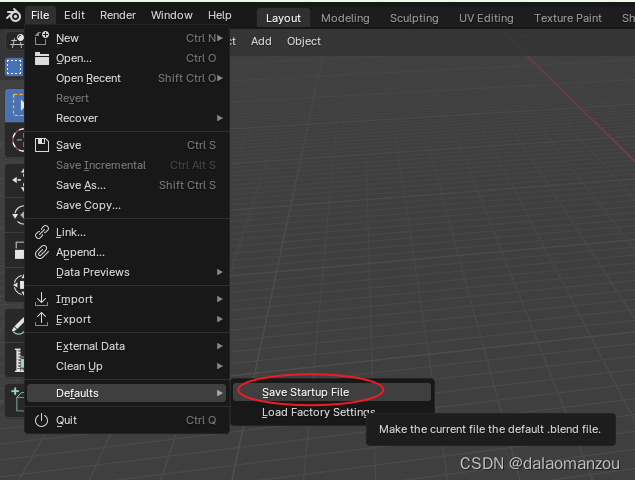
Task: Select the Scale tool in toolbar
Action: coord(17,250)
